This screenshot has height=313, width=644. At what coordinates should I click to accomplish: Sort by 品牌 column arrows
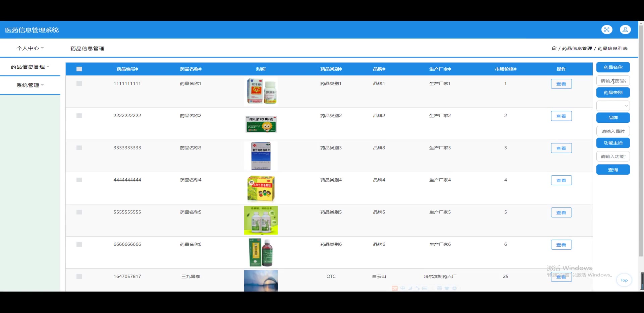click(x=384, y=69)
